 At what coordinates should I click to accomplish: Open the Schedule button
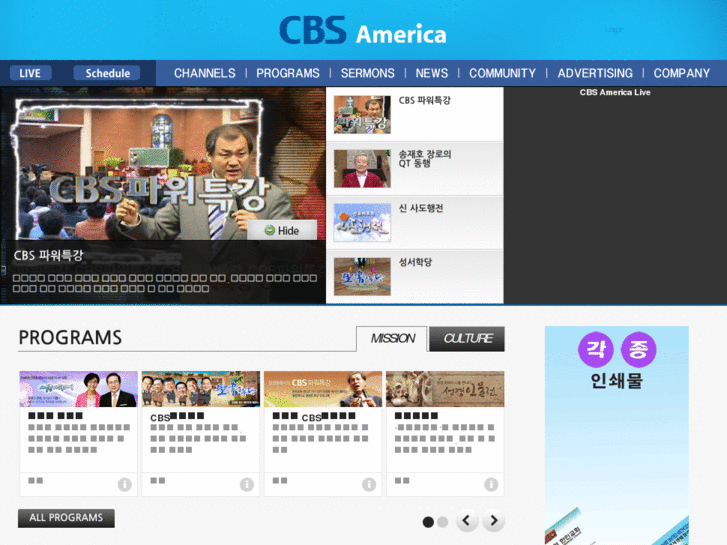(x=108, y=73)
